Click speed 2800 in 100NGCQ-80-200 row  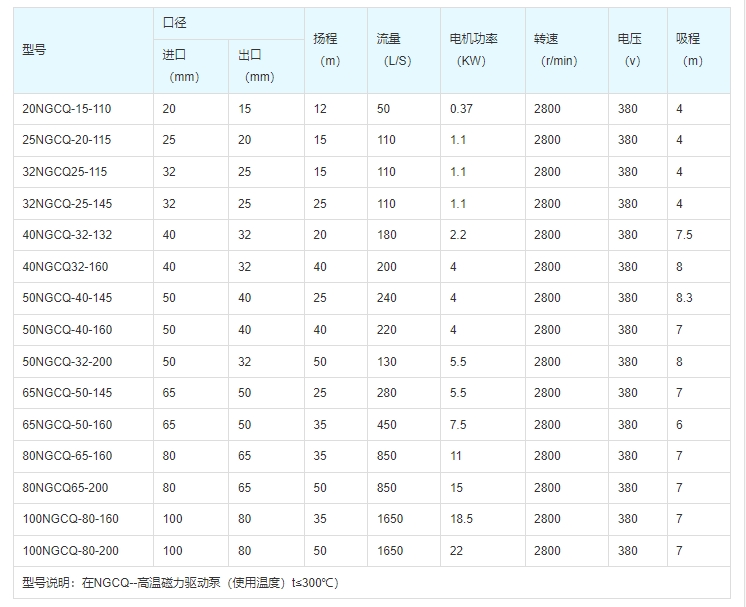coord(547,550)
